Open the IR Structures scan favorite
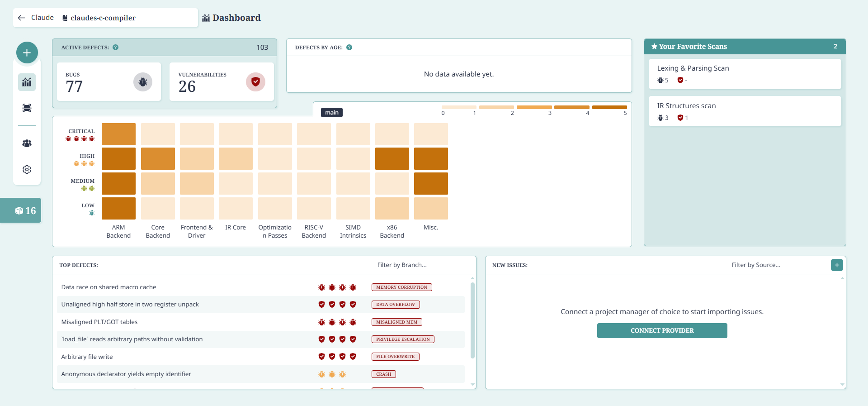The image size is (868, 406). point(745,111)
